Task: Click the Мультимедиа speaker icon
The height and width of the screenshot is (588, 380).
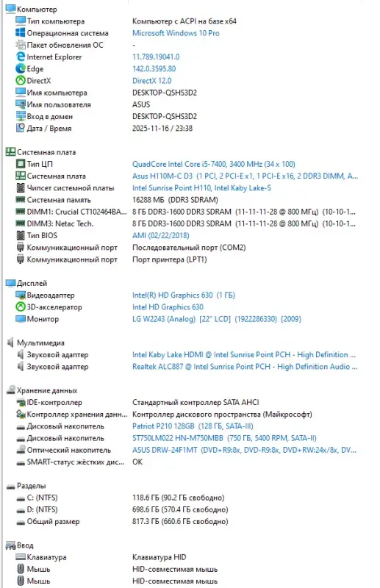Action: click(10, 343)
